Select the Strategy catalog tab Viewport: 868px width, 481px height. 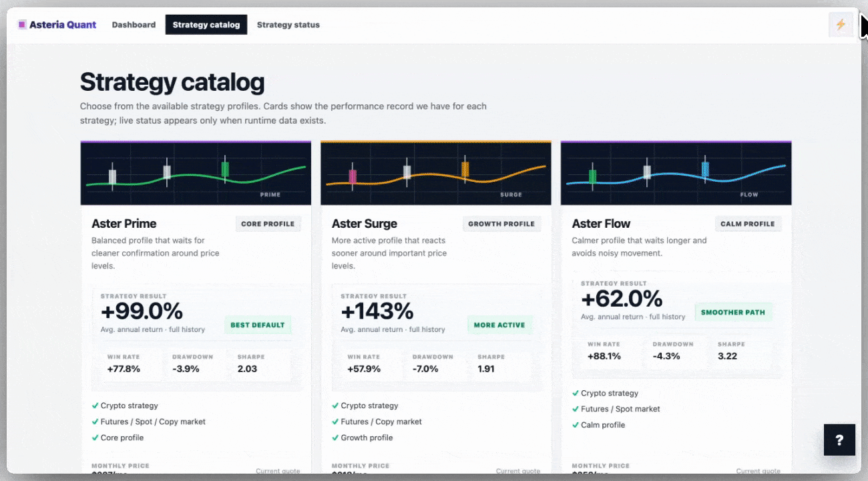(x=206, y=25)
